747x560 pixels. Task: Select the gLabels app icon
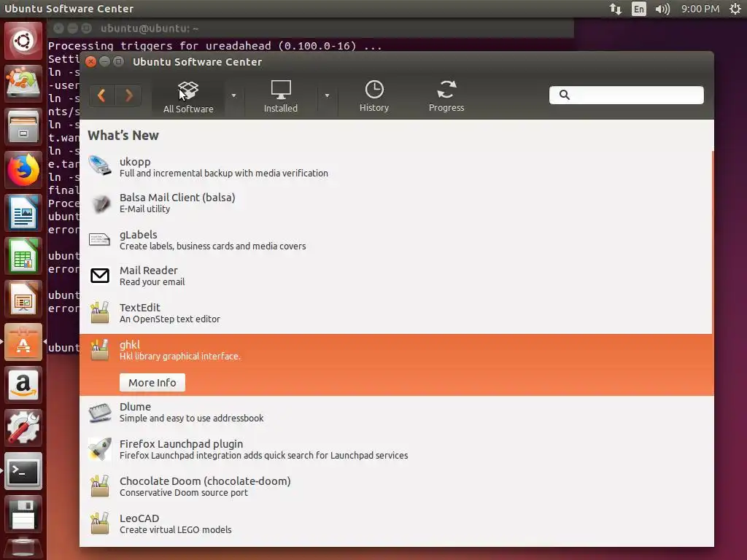99,239
